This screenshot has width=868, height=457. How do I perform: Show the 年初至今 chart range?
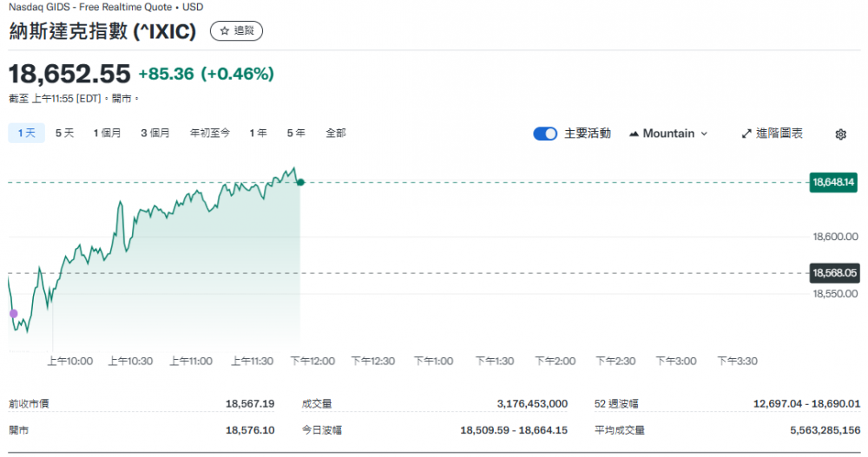210,133
